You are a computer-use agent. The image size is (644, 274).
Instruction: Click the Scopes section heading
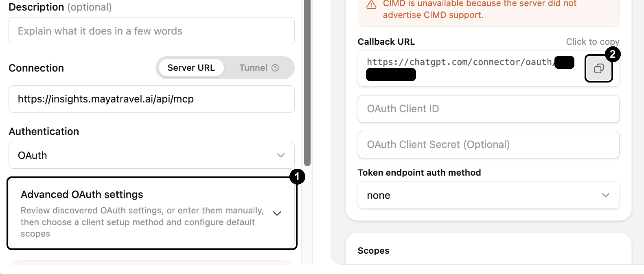[373, 250]
